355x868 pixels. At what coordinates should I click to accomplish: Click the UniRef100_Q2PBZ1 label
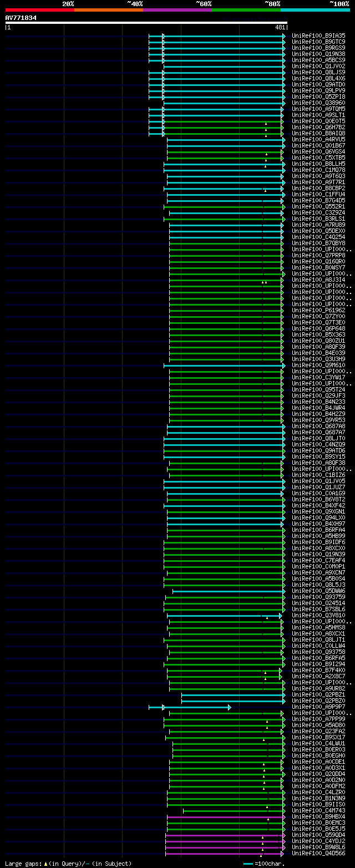tap(318, 694)
